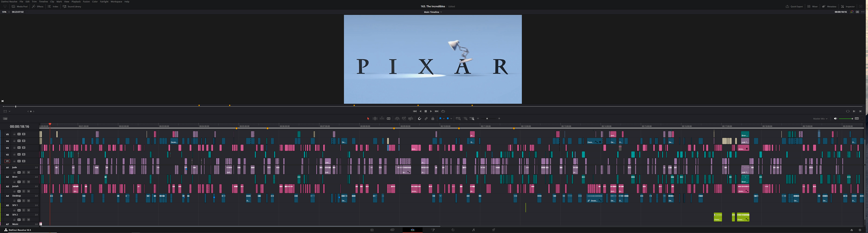Image resolution: width=868 pixels, height=233 pixels.
Task: Toggle auto track selector on V2
Action: click(19, 154)
